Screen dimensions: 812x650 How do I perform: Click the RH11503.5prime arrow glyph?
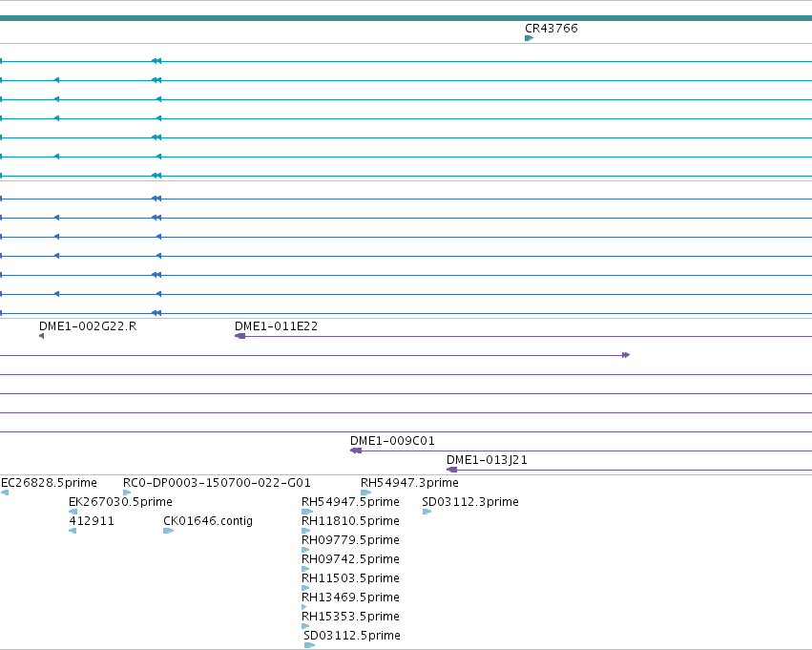[305, 588]
